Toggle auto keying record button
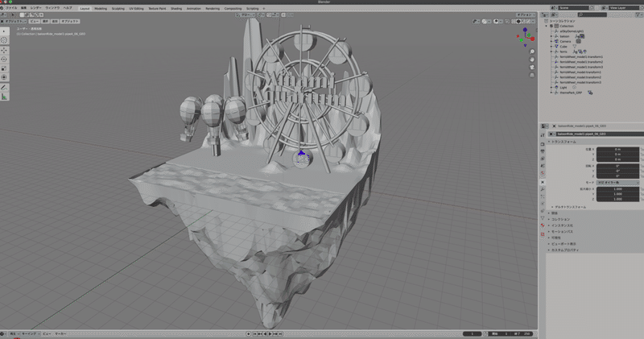Viewport: 644px width, 339px height. point(249,333)
